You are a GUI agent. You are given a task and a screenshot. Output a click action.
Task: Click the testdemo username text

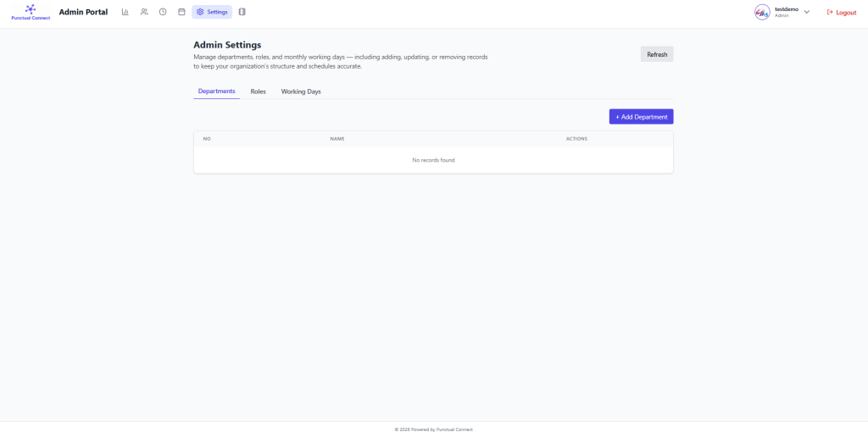[786, 8]
